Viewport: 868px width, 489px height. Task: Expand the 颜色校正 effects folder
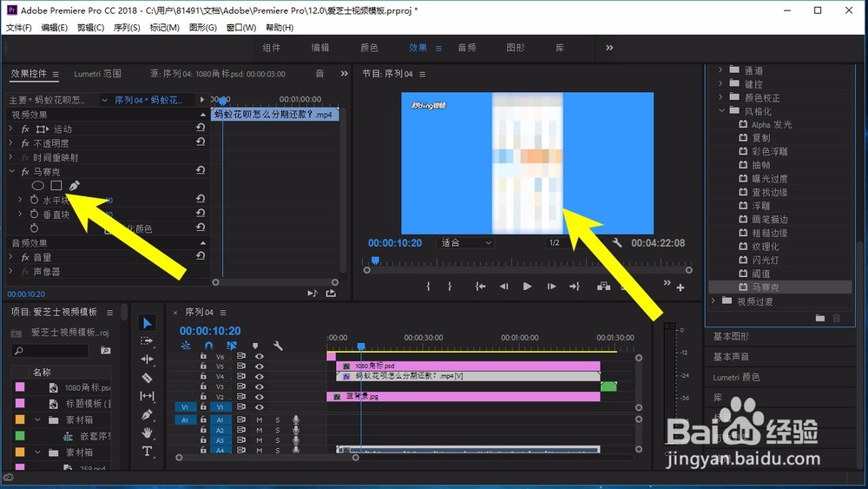[720, 97]
